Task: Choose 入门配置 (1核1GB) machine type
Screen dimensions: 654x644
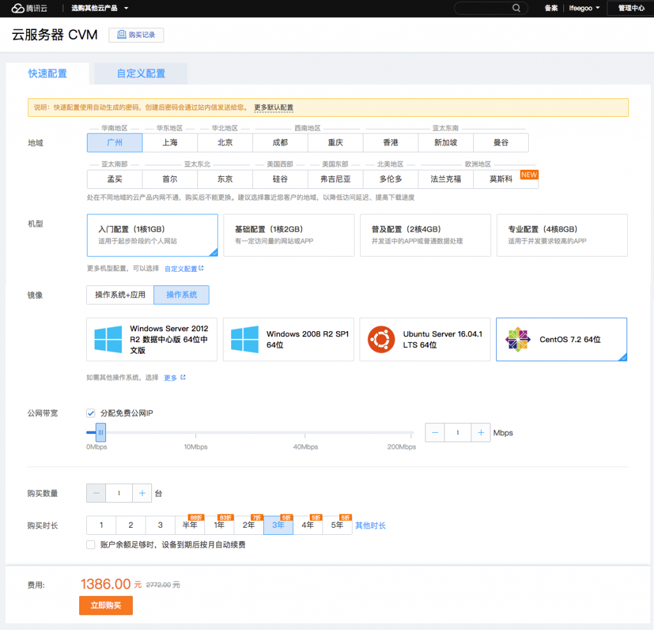Action: [152, 235]
